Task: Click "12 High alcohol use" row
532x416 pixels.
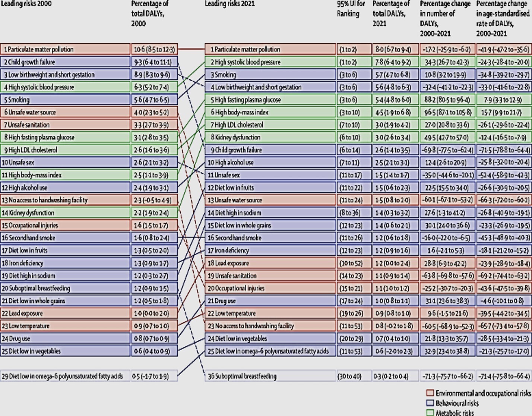Action: click(65, 187)
